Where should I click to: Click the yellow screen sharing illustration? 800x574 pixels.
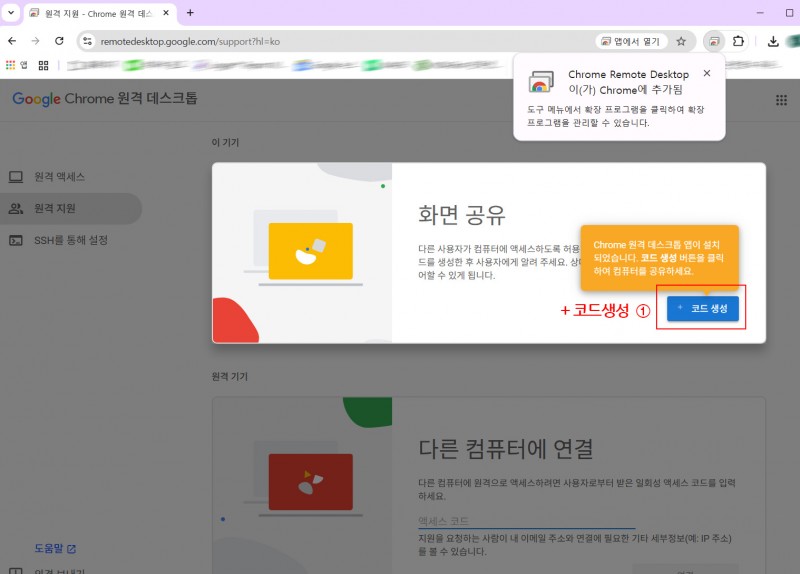310,251
